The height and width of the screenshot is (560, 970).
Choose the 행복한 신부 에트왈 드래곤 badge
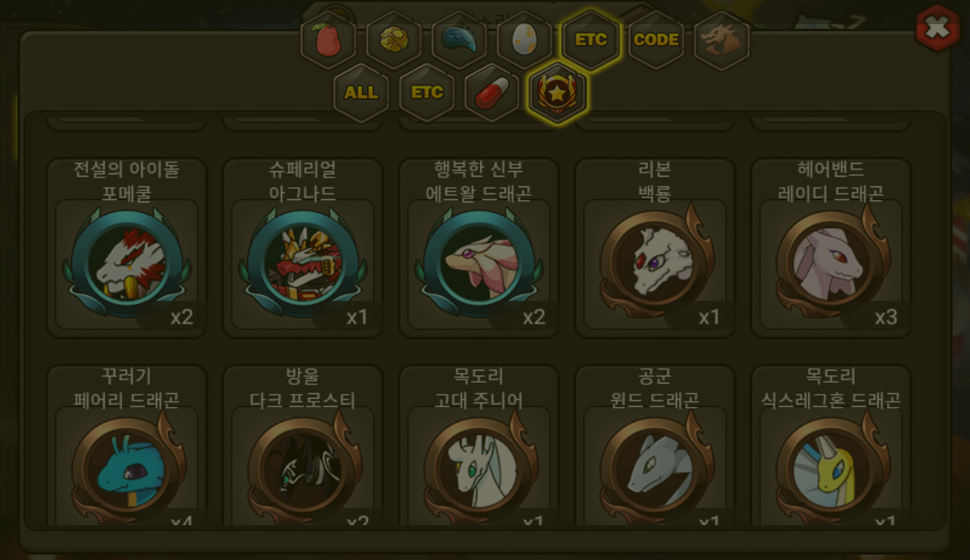click(x=479, y=248)
